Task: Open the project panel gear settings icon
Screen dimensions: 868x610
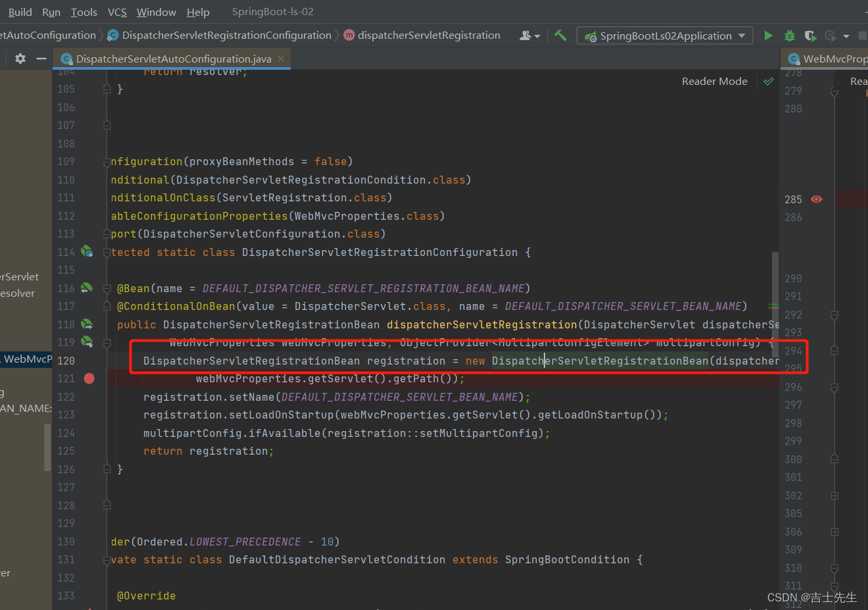Action: pyautogui.click(x=20, y=59)
